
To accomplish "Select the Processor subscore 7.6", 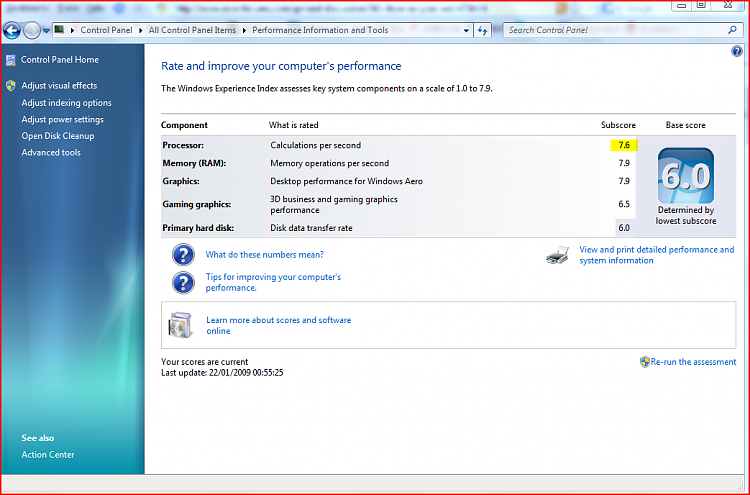I will click(x=624, y=145).
